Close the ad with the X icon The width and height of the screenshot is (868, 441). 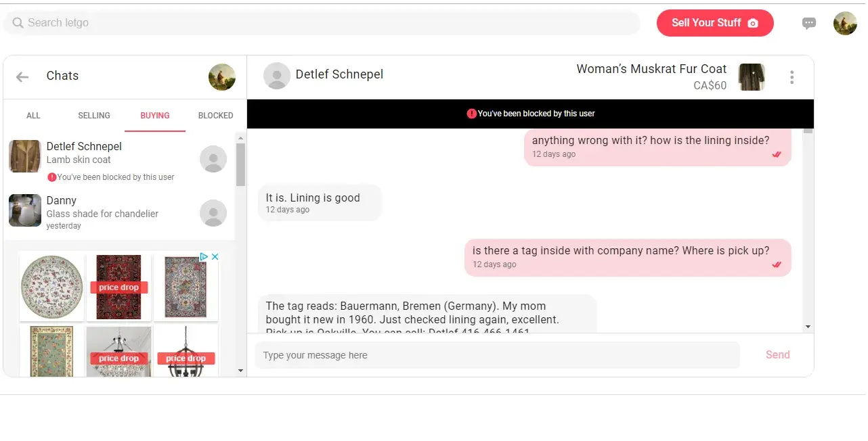(x=215, y=257)
